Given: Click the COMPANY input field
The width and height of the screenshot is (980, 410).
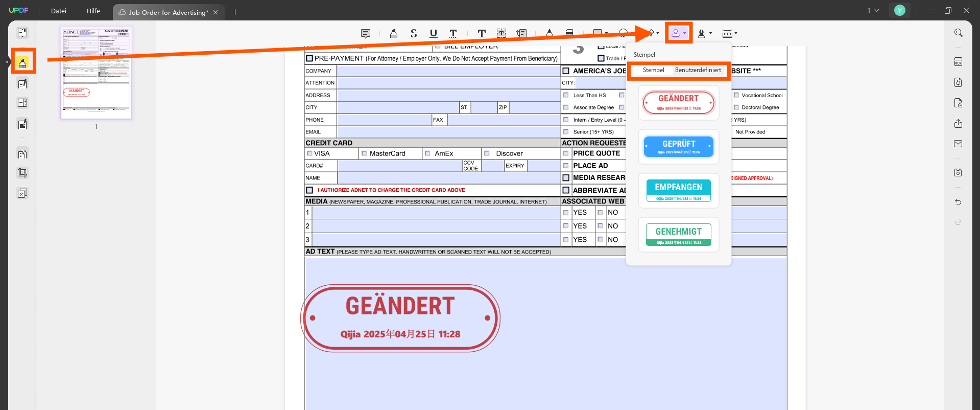Looking at the screenshot, I should (448, 71).
